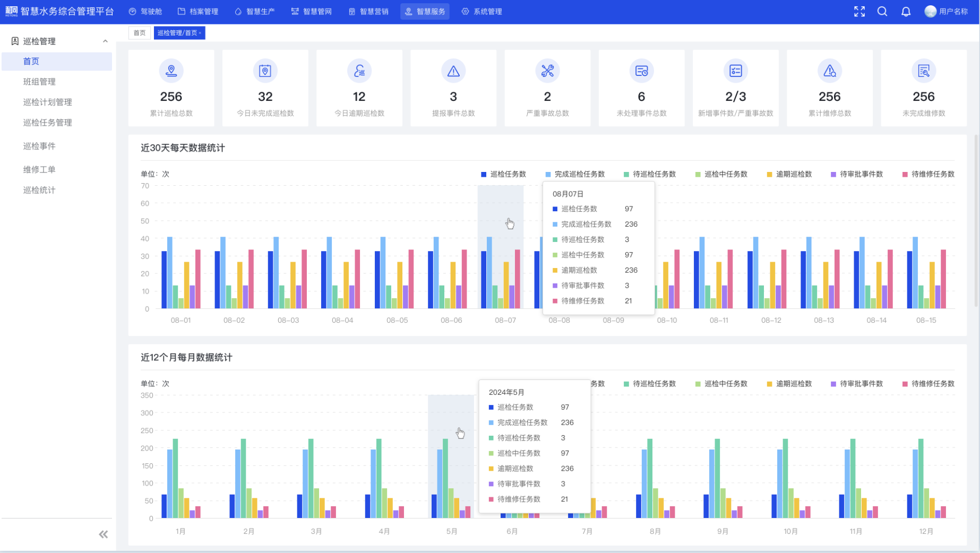Switch to the 智慧管网 module
The image size is (980, 553).
point(311,11)
